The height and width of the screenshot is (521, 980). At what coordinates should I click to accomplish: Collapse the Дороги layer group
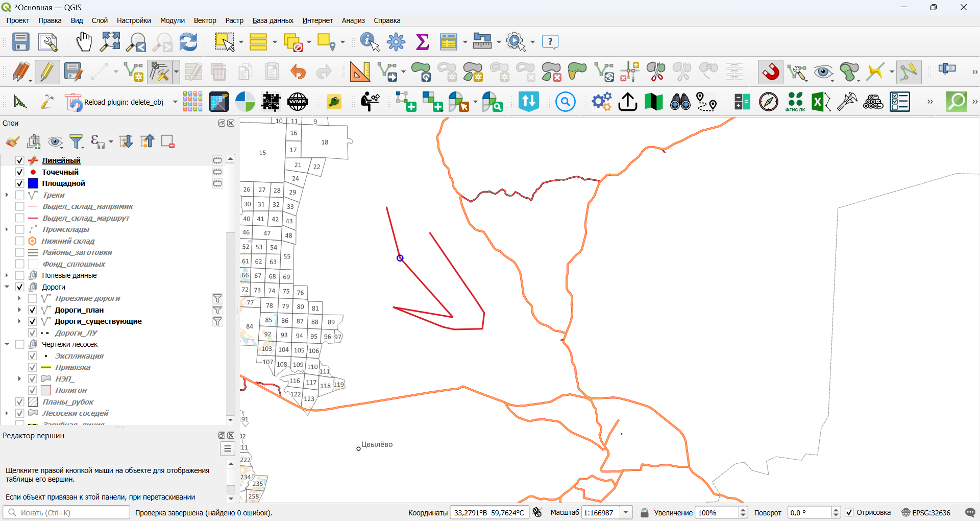point(7,287)
